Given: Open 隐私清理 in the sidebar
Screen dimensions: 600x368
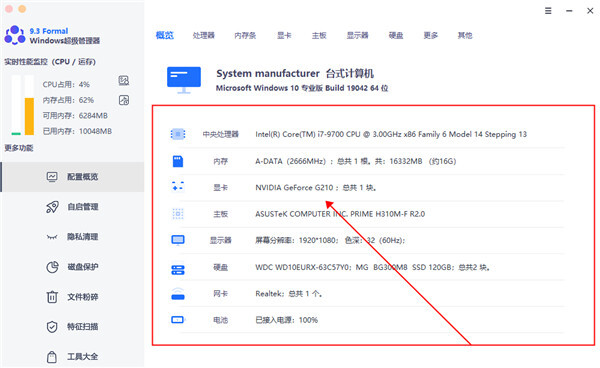Looking at the screenshot, I should pyautogui.click(x=73, y=237).
